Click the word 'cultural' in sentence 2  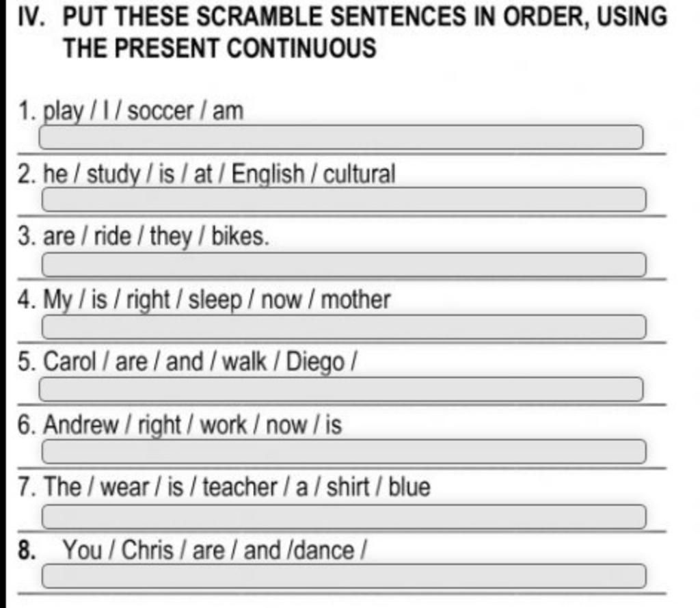[360, 174]
